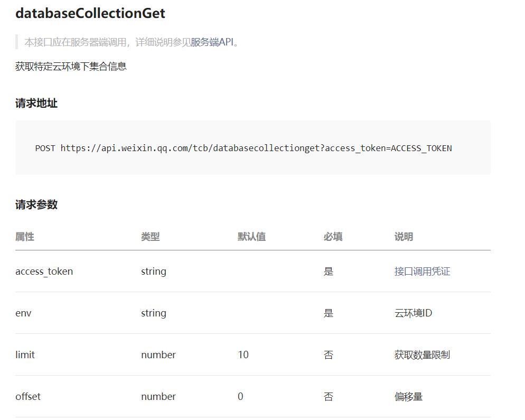
Task: Select the access_token parameter name
Action: tap(44, 272)
